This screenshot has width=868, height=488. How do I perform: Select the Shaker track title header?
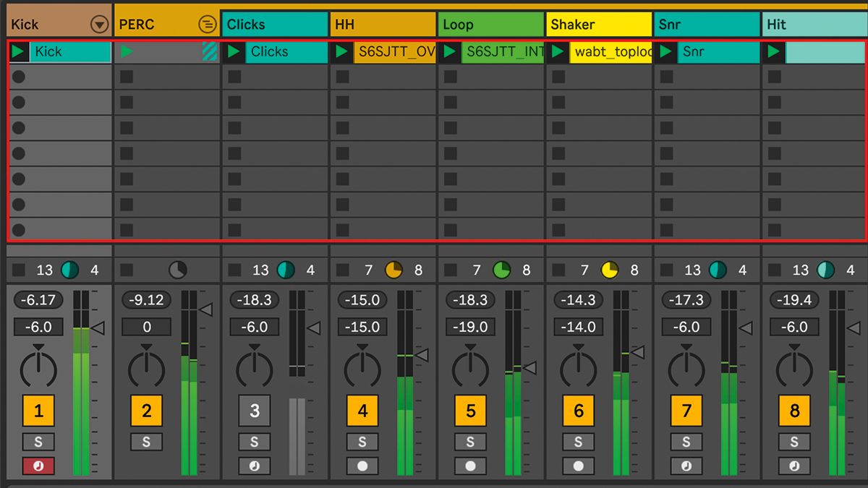(599, 24)
